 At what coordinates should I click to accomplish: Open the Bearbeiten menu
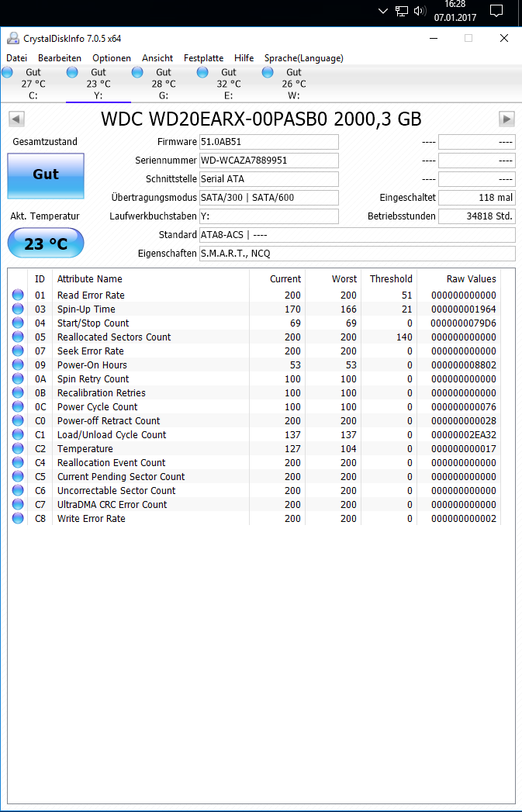click(60, 58)
